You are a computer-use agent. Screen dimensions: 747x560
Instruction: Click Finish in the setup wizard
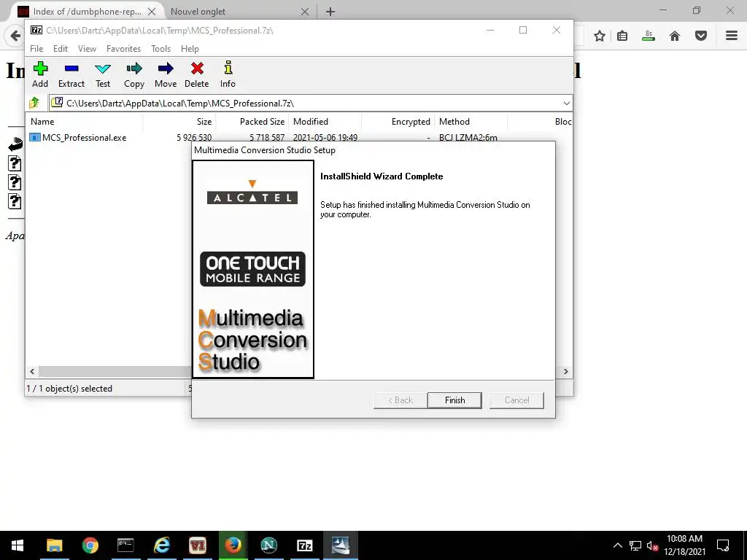pyautogui.click(x=454, y=400)
